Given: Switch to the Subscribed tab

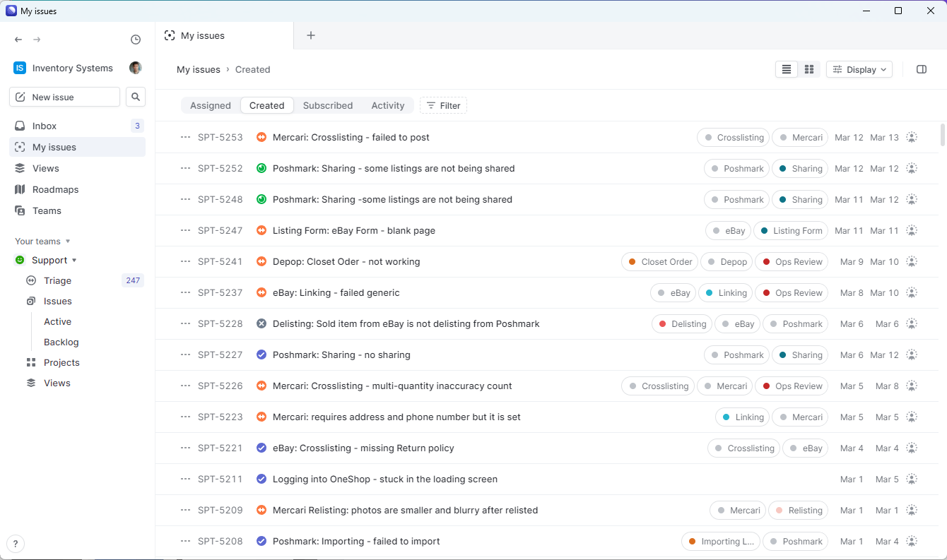Looking at the screenshot, I should (328, 106).
